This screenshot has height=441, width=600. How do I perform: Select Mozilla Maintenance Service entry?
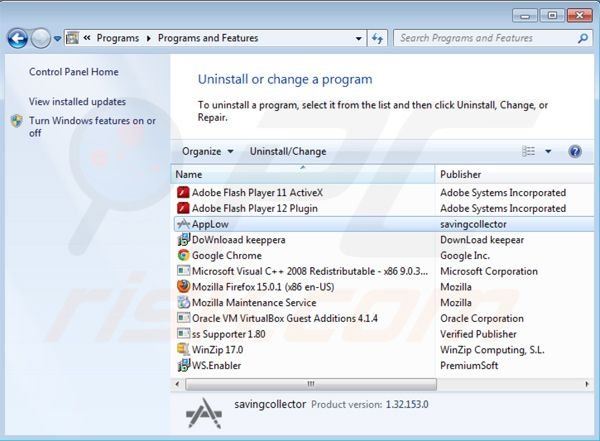(x=254, y=302)
